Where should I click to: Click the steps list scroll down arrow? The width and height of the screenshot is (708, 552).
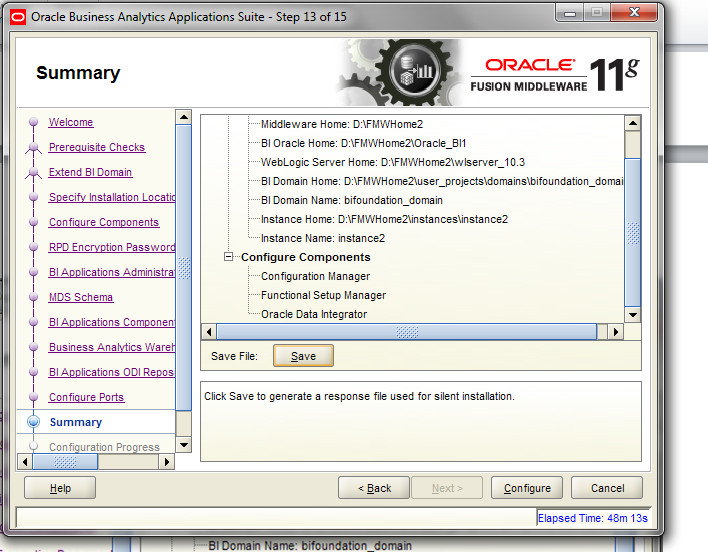(184, 445)
